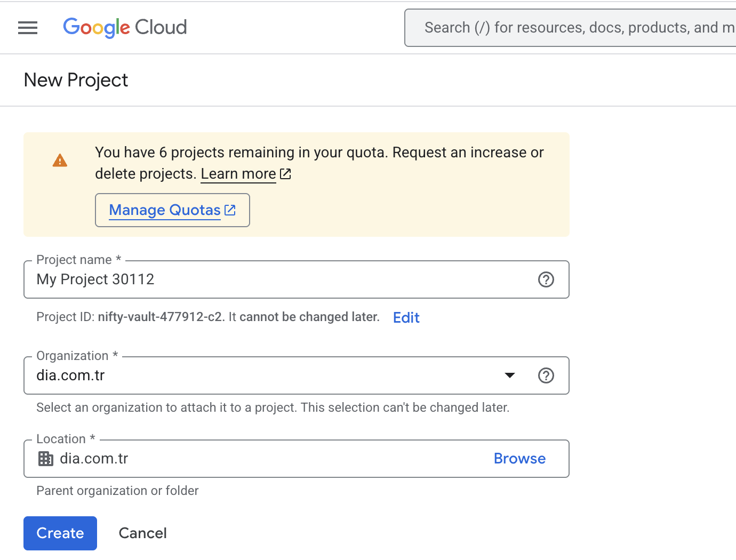Image resolution: width=736 pixels, height=560 pixels.
Task: Open help icon for Project name
Action: 546,279
